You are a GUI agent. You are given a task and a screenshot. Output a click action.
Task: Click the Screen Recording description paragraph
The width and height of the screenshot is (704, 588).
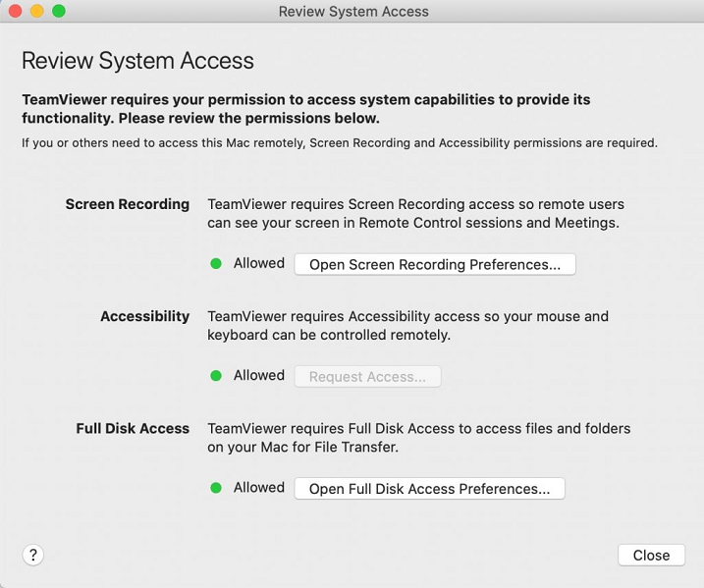point(415,213)
